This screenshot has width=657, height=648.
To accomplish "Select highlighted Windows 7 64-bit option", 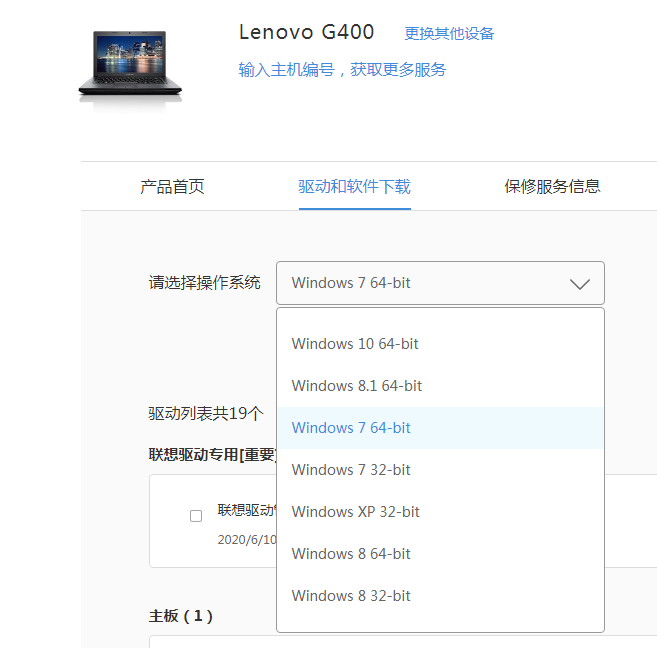I will click(x=440, y=428).
